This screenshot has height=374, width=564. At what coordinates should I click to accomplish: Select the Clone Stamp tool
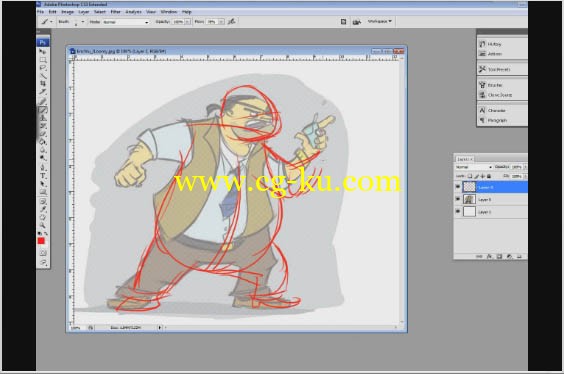[x=43, y=118]
